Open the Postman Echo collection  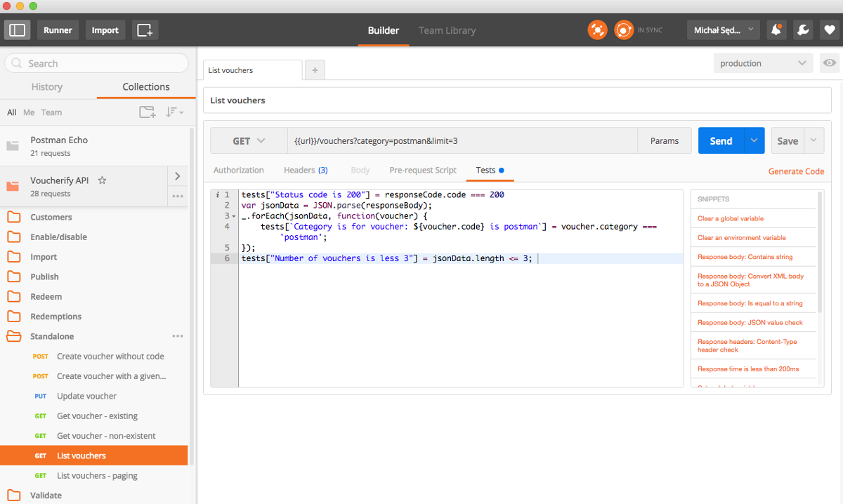tap(94, 146)
